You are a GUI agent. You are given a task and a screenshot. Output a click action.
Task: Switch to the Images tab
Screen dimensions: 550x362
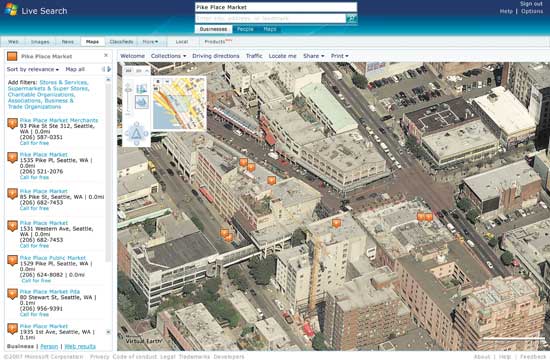[40, 42]
